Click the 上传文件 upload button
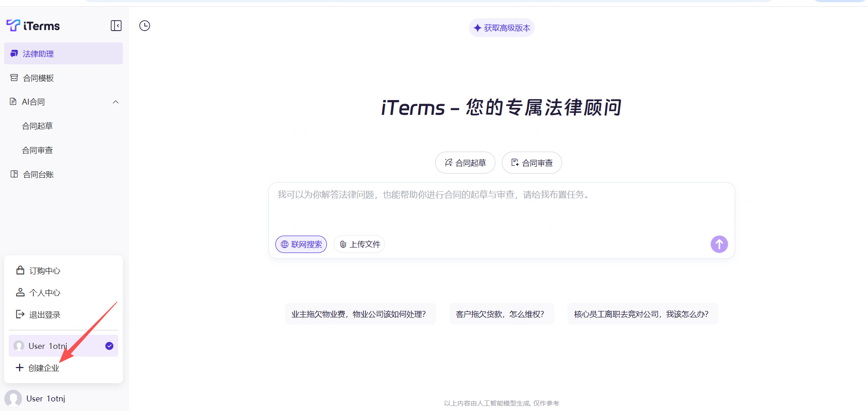The width and height of the screenshot is (868, 411). pyautogui.click(x=359, y=244)
